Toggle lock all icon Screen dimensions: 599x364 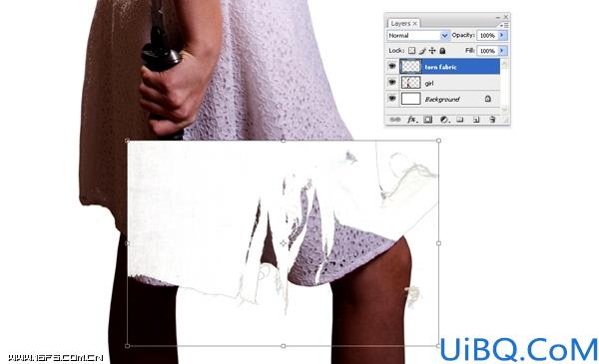442,51
